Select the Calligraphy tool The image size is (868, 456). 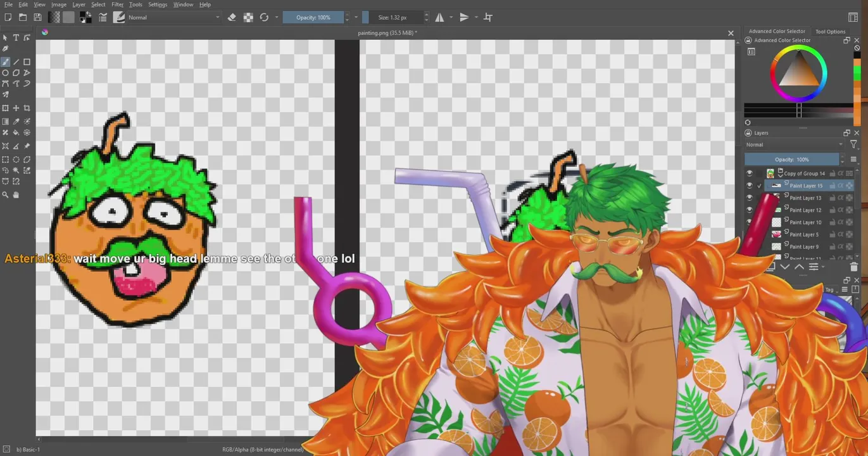pos(6,49)
